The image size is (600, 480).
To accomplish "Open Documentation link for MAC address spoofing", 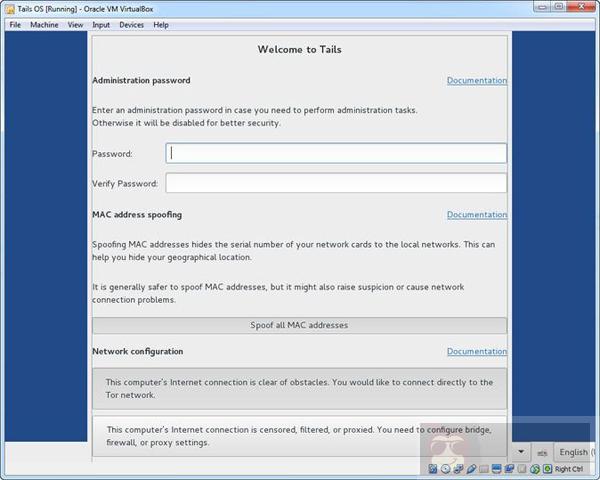I will tap(476, 215).
